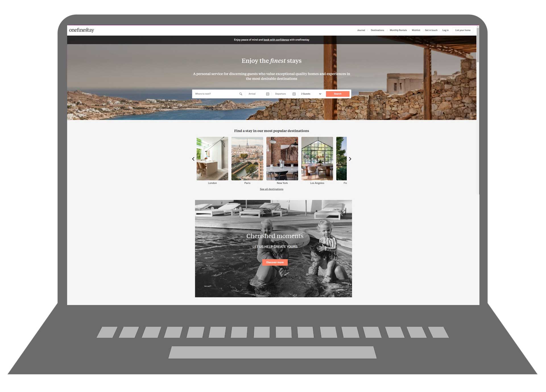Click the Discover more button
546x392 pixels.
click(275, 262)
